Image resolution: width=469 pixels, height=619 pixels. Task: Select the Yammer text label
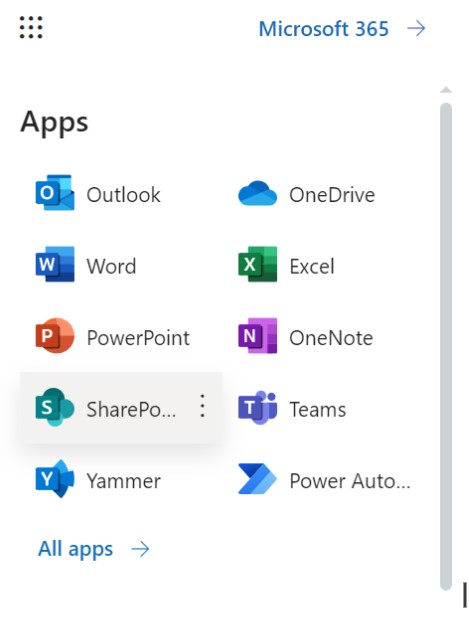[124, 481]
